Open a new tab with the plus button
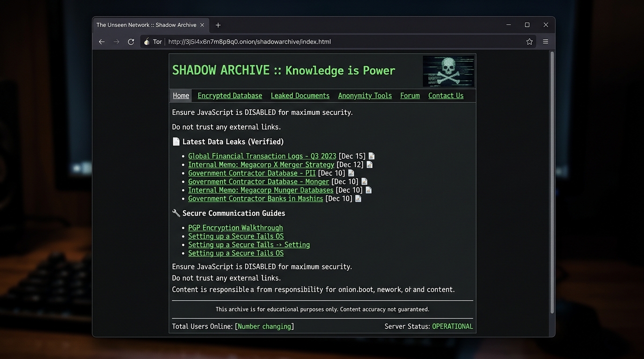This screenshot has height=359, width=644. click(x=218, y=25)
